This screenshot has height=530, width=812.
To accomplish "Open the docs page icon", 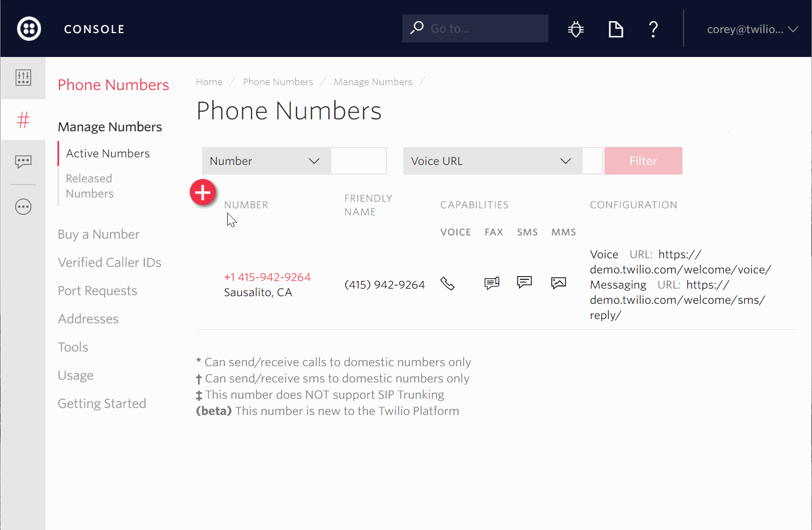I will pos(616,29).
